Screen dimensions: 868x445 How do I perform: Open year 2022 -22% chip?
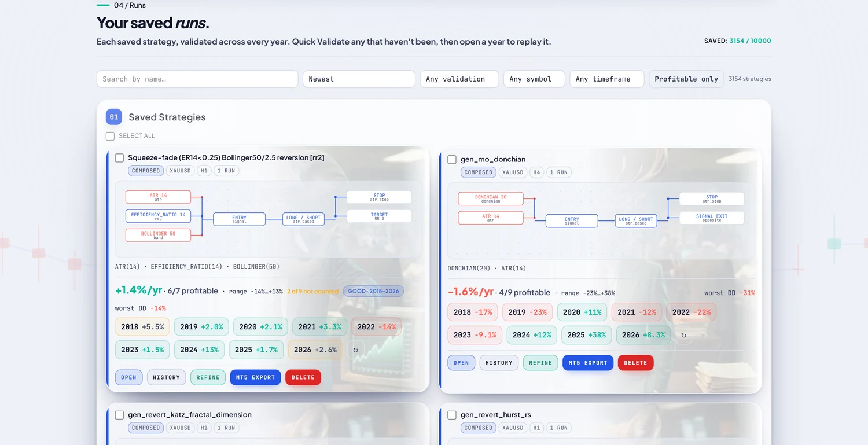pos(691,312)
